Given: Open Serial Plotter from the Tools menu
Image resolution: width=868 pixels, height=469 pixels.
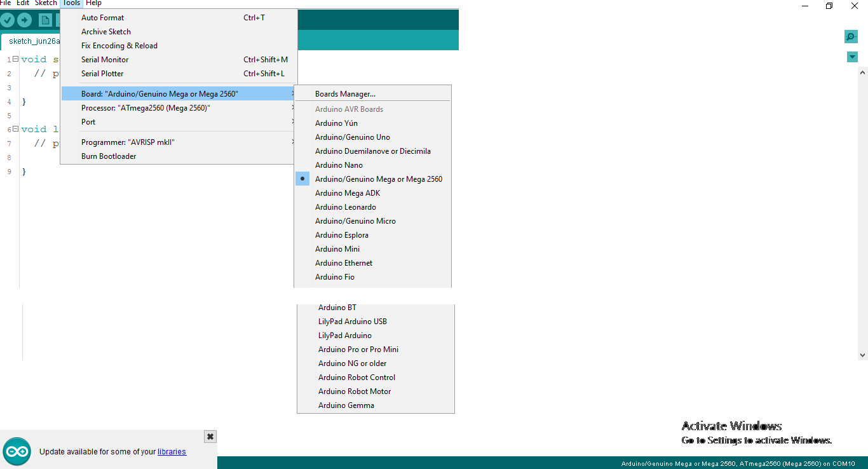Looking at the screenshot, I should pyautogui.click(x=179, y=74).
